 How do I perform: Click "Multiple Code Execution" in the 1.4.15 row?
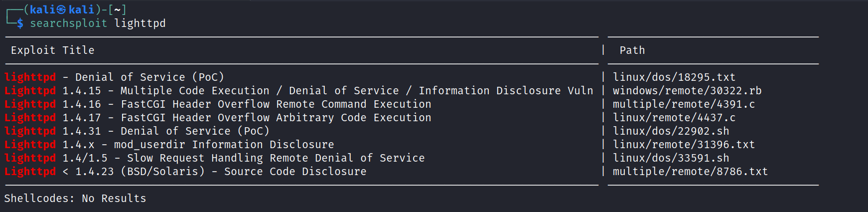[195, 91]
